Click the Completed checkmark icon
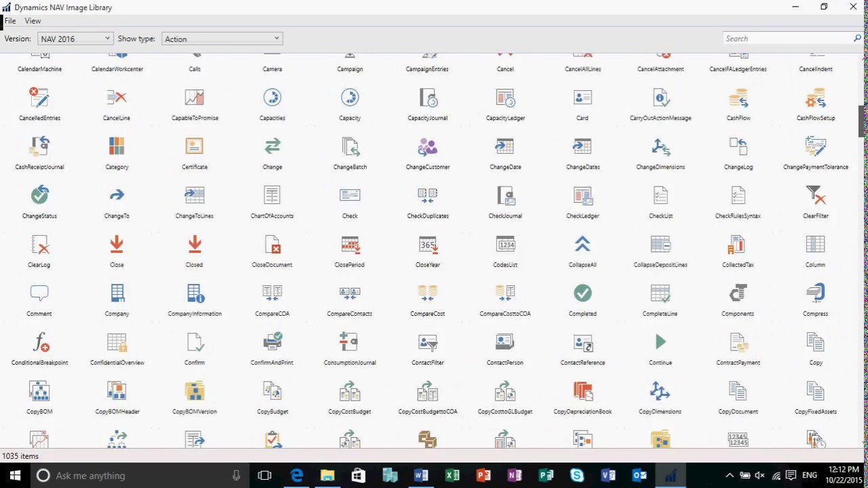The image size is (868, 488). (583, 293)
